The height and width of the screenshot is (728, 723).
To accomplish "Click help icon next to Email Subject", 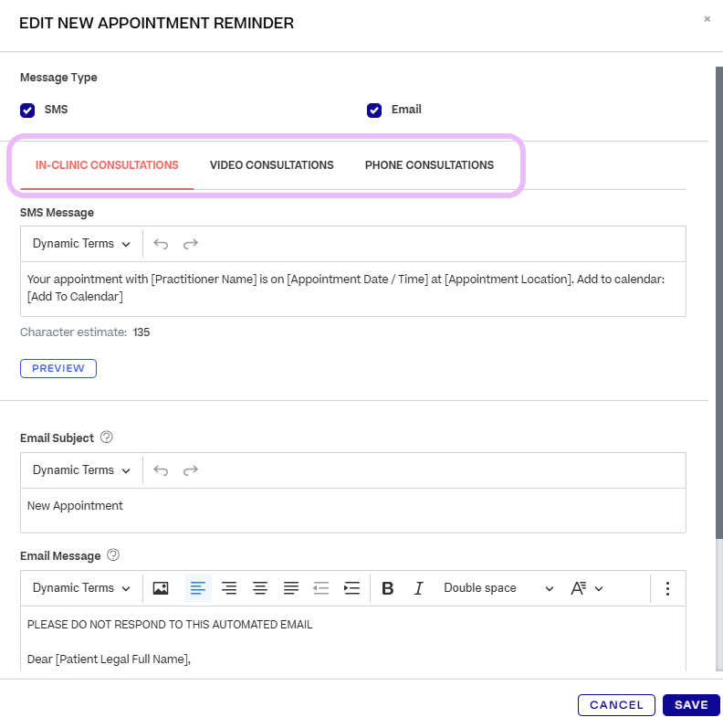I will [x=107, y=438].
